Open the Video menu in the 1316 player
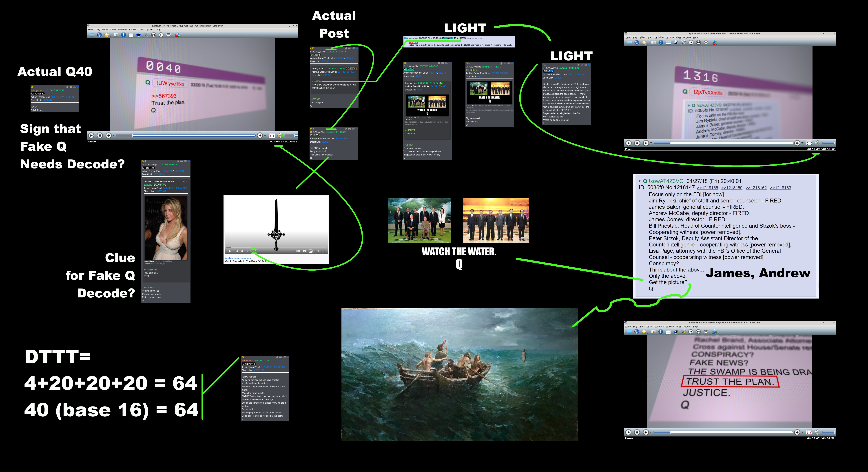This screenshot has height=472, width=868. pyautogui.click(x=643, y=37)
